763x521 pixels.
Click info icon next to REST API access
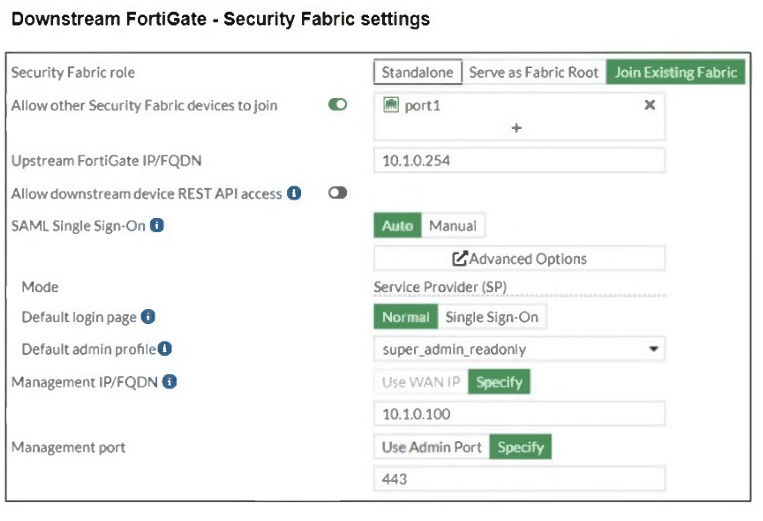coord(294,193)
